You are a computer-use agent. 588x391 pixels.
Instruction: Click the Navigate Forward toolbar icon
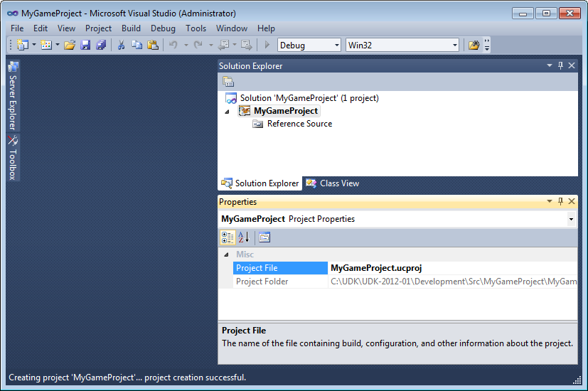click(x=247, y=45)
